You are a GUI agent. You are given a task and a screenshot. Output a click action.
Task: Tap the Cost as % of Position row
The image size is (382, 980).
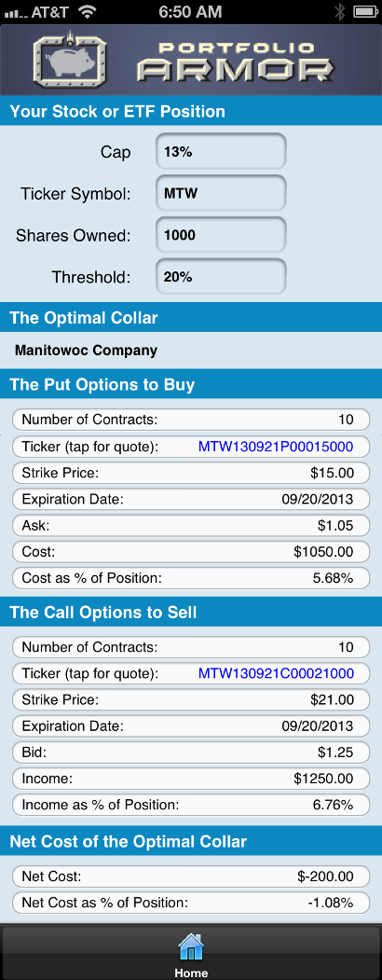191,578
